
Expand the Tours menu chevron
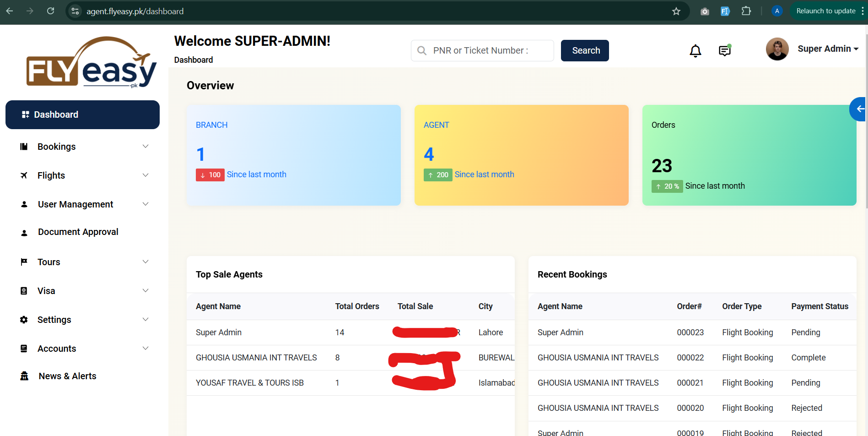146,262
